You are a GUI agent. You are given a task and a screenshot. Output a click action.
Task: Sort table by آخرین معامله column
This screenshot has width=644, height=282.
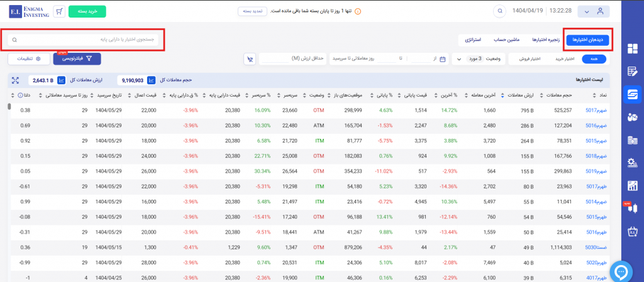click(479, 95)
